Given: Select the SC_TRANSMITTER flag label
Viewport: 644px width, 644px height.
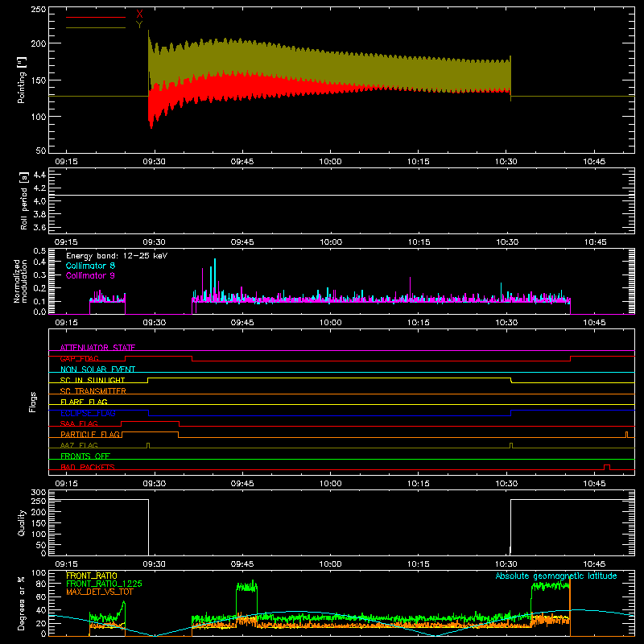Looking at the screenshot, I should click(93, 390).
